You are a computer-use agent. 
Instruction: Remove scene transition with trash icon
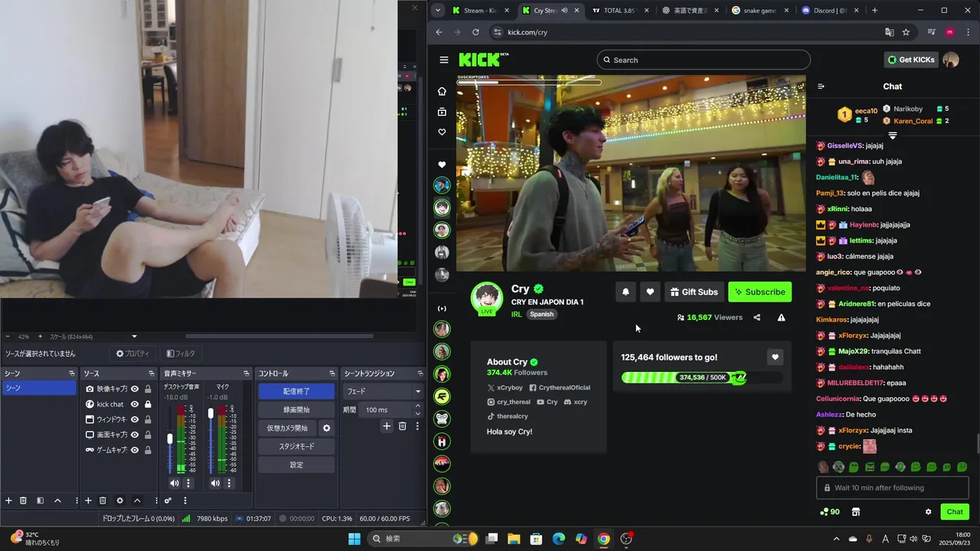click(x=402, y=426)
